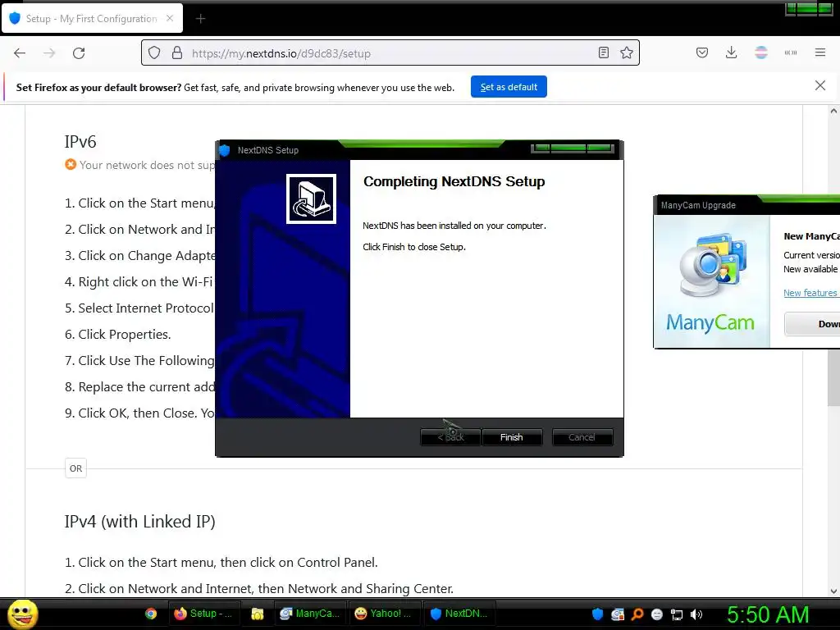Click Set as default Firefox button
The width and height of the screenshot is (840, 630).
pyautogui.click(x=509, y=87)
